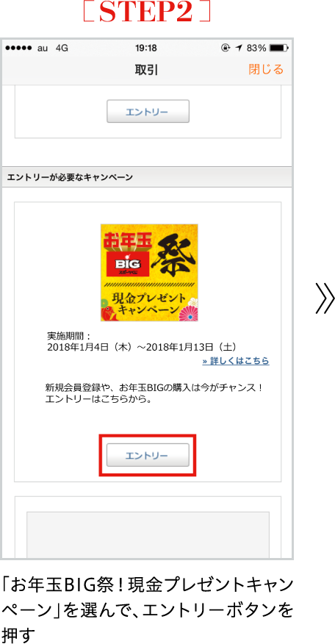The height and width of the screenshot is (644, 335).
Task: Tap the エントリー button above the campaign section header
Action: pos(148,111)
